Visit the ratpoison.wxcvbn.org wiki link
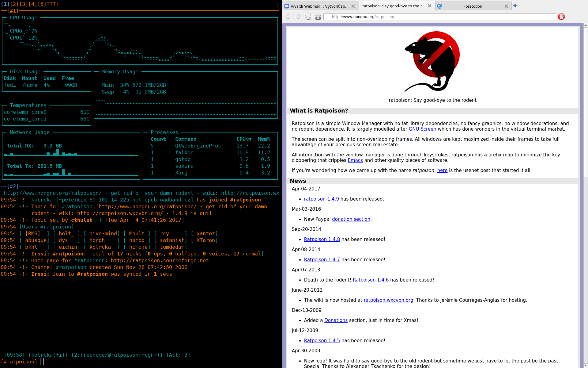The width and height of the screenshot is (588, 368). [388, 300]
